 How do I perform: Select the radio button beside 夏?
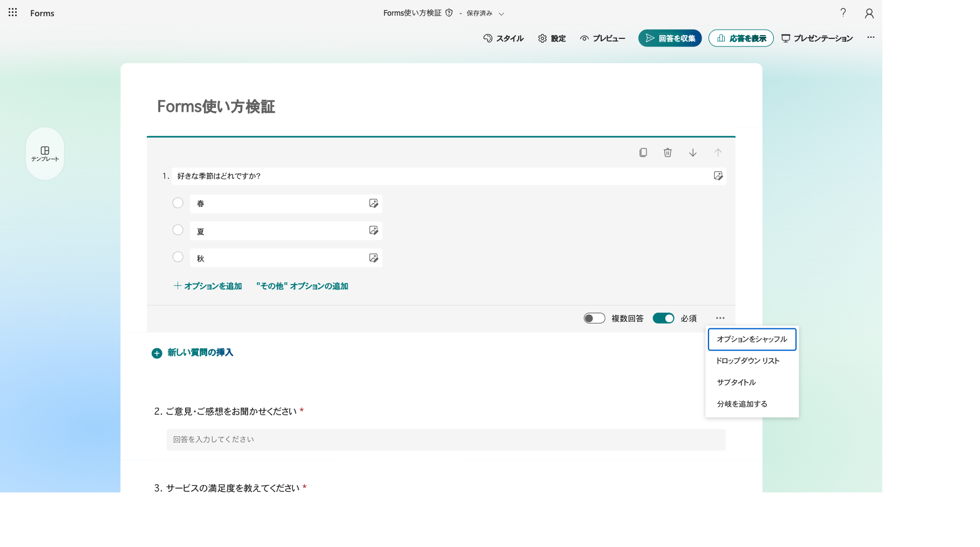click(178, 230)
